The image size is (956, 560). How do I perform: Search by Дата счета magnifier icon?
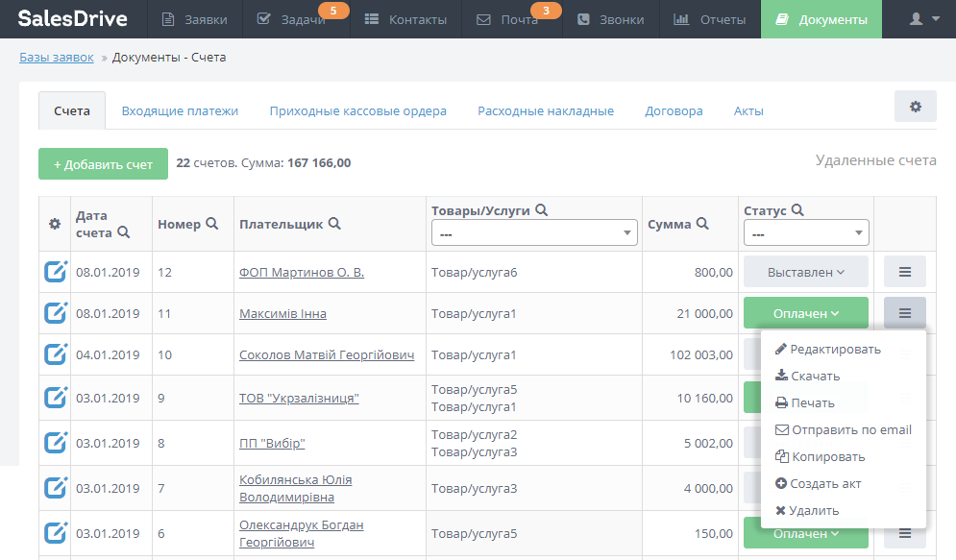pyautogui.click(x=123, y=232)
